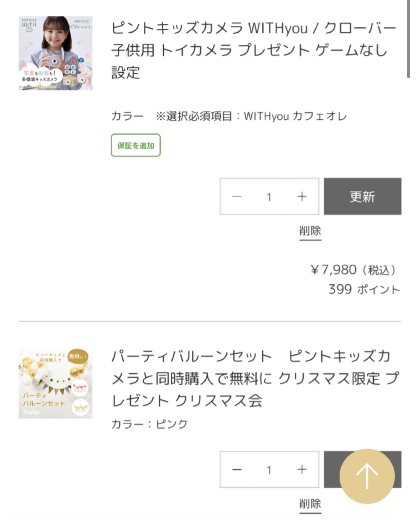Image resolution: width=420 pixels, height=525 pixels.
Task: Focus the kids camera quantity field
Action: click(269, 197)
